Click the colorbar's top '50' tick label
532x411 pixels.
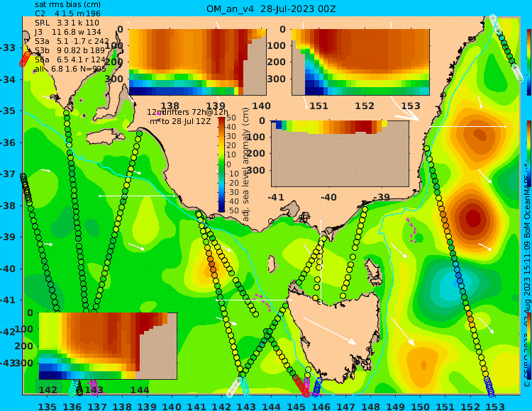[231, 118]
